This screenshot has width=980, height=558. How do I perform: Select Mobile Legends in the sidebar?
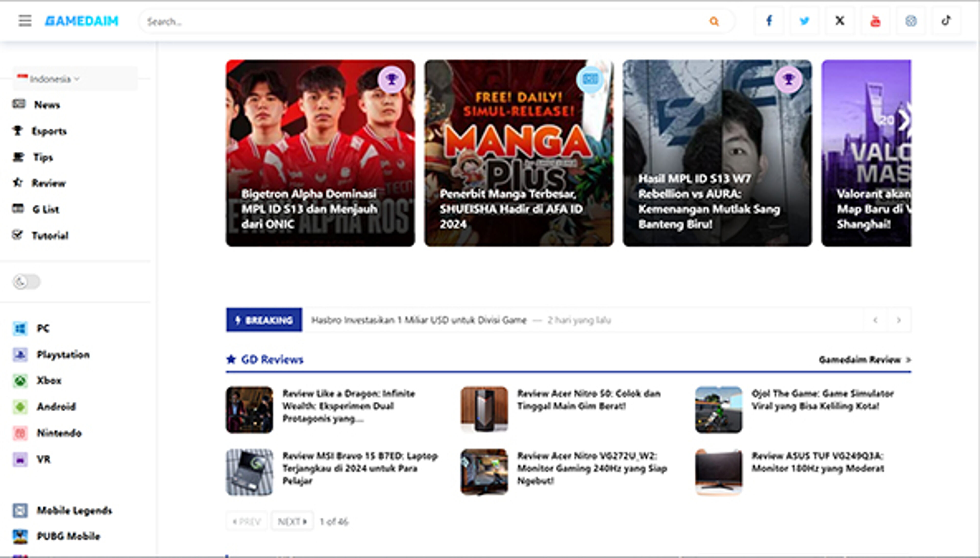(x=74, y=510)
